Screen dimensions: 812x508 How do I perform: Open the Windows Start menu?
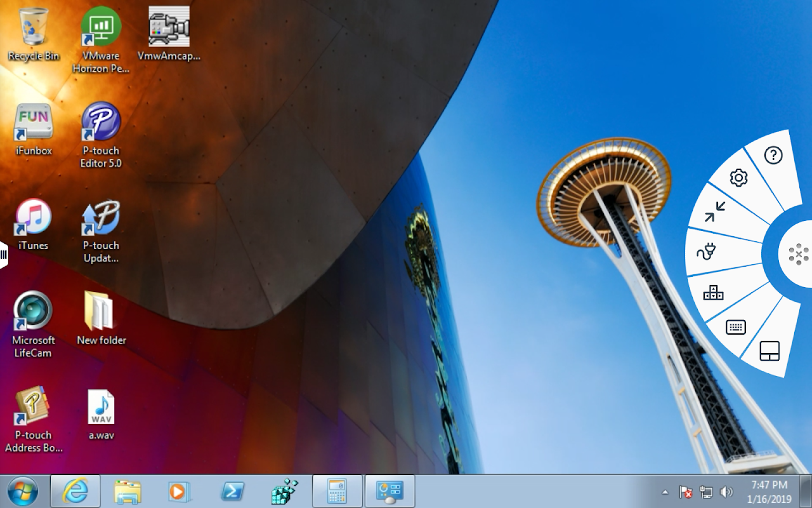(22, 491)
